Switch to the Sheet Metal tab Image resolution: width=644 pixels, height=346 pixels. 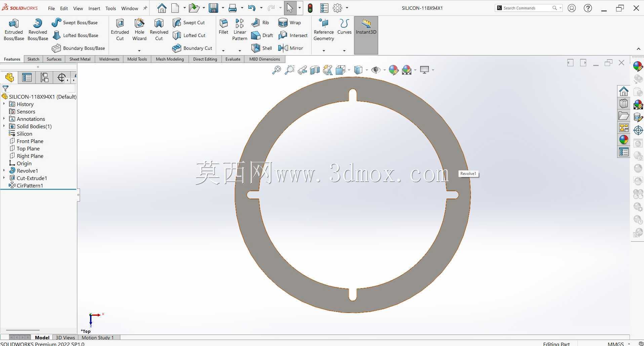80,59
